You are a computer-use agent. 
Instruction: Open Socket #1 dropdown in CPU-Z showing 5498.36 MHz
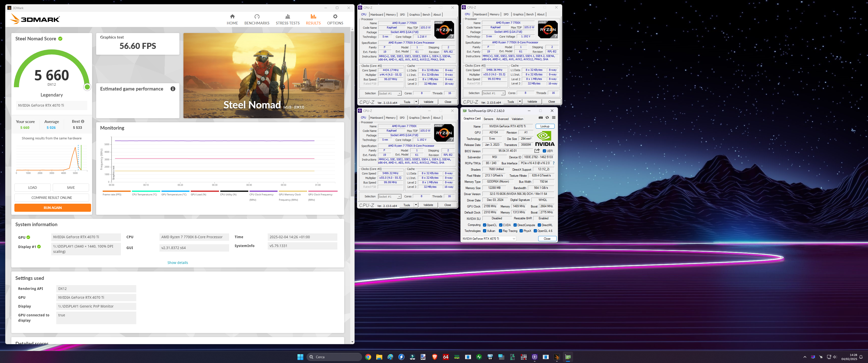click(x=493, y=93)
